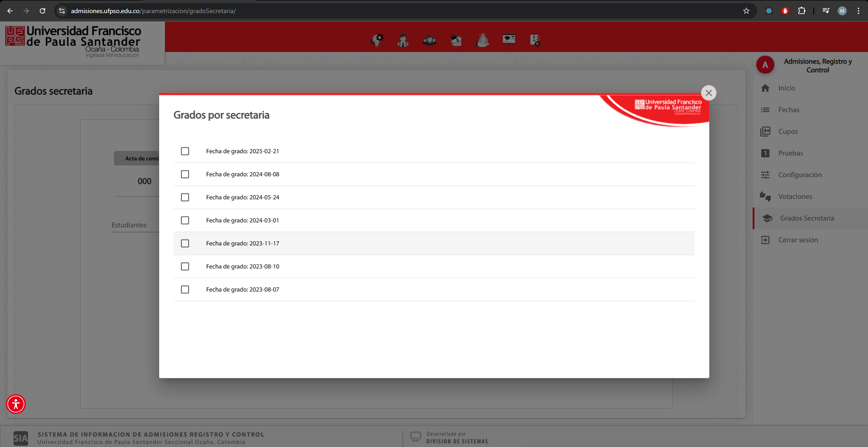Click the man in suit icon
The image size is (868, 447).
tap(403, 41)
